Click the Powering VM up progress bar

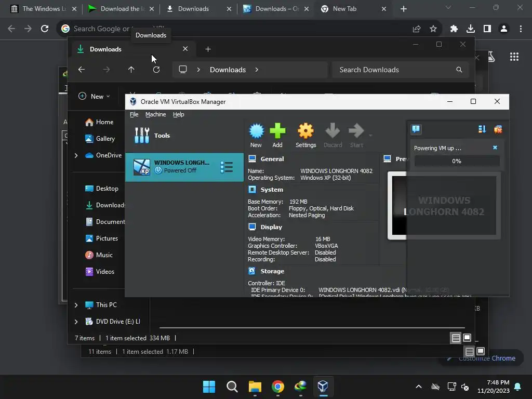[457, 161]
